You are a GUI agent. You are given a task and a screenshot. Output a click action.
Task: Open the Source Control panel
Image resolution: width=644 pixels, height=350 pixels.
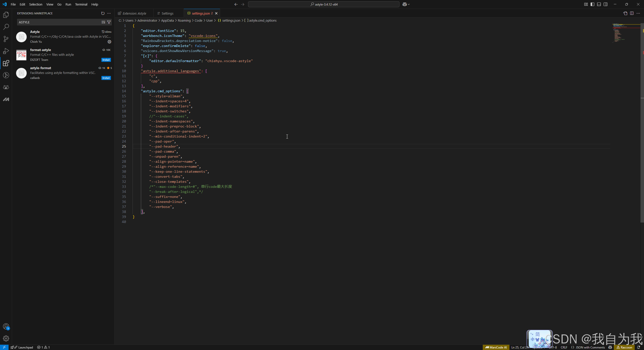click(6, 39)
